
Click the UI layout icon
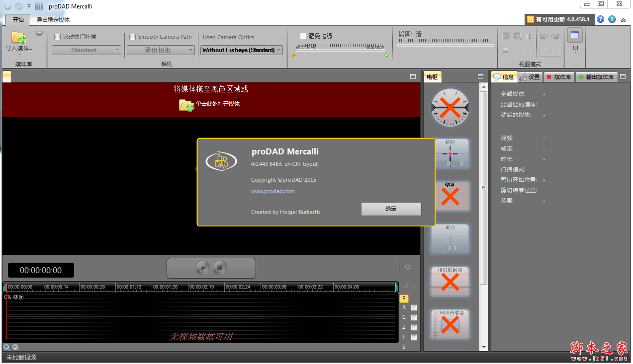pos(575,35)
